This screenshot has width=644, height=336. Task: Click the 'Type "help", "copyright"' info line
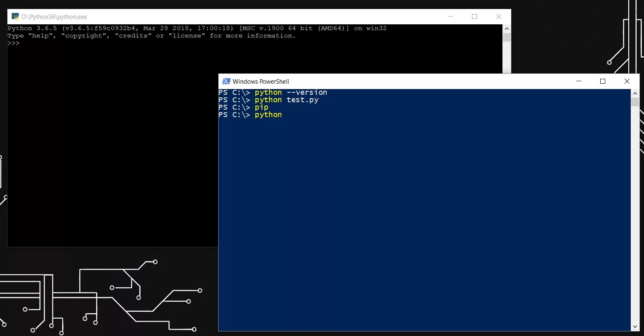pos(152,36)
